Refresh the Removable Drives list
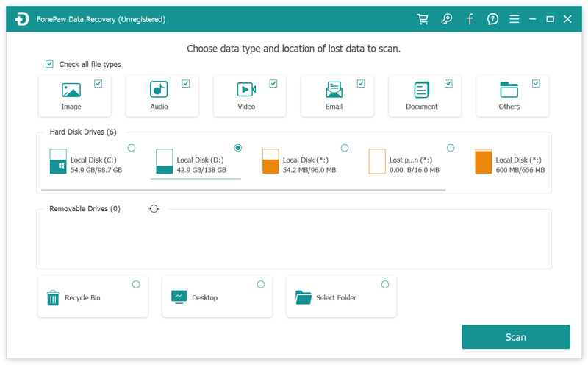 [x=154, y=209]
